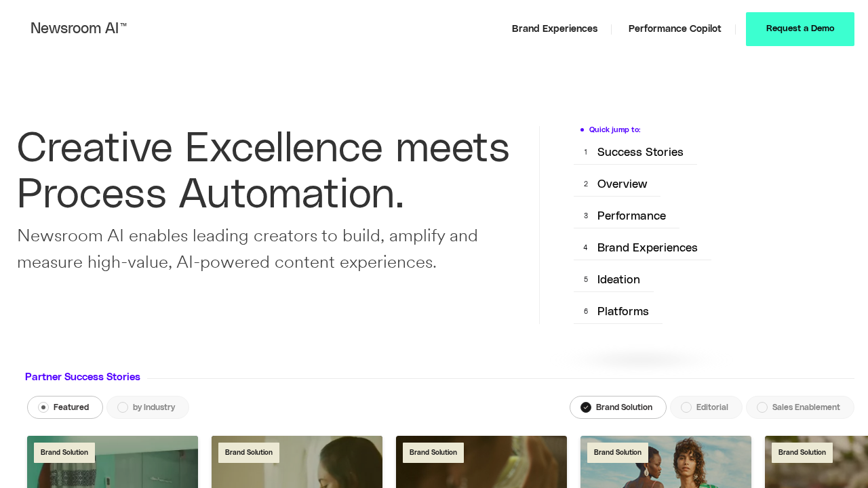Enable the Sales Enablement filter option
This screenshot has height=488, width=868.
pos(800,407)
